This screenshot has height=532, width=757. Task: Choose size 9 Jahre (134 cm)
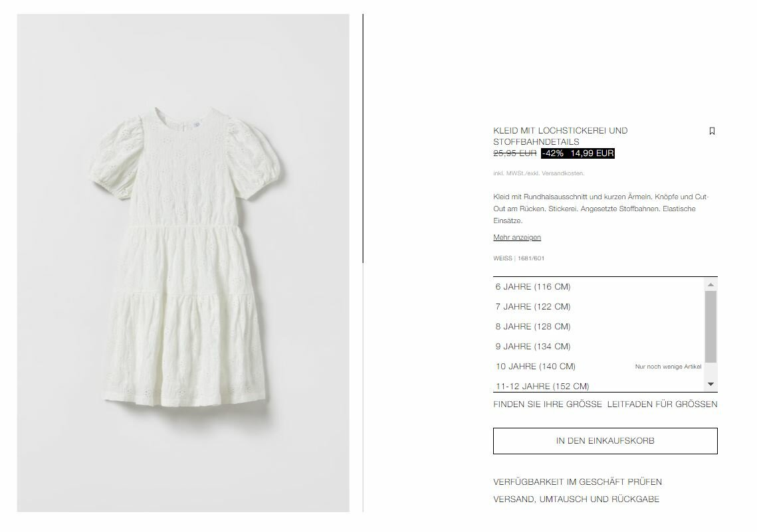(598, 346)
